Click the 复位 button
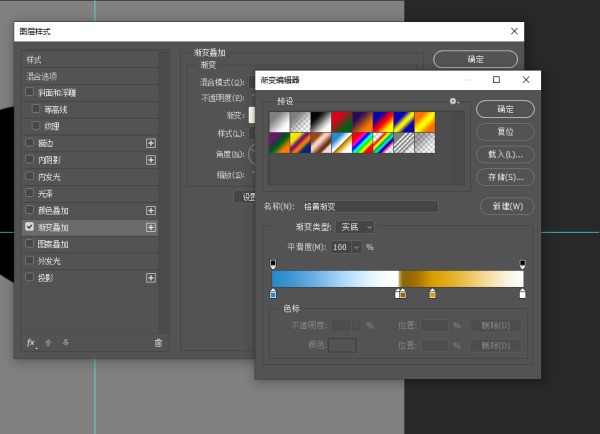The height and width of the screenshot is (434, 600). click(x=505, y=132)
